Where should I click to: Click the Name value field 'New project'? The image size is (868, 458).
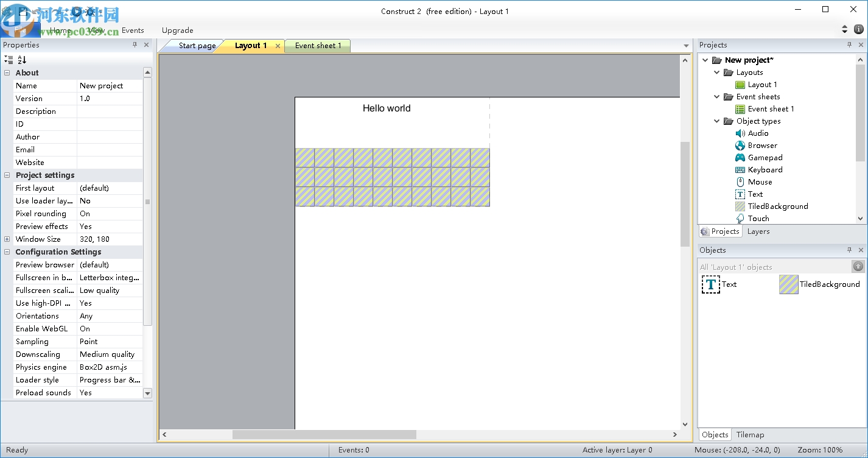pos(110,86)
